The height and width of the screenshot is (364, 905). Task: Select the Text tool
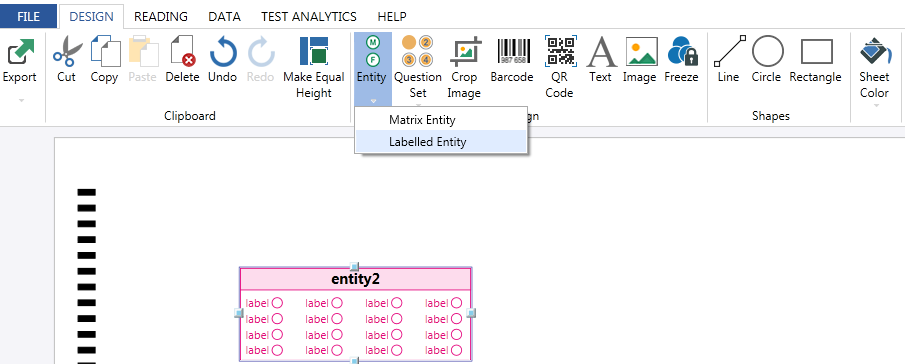coord(600,51)
